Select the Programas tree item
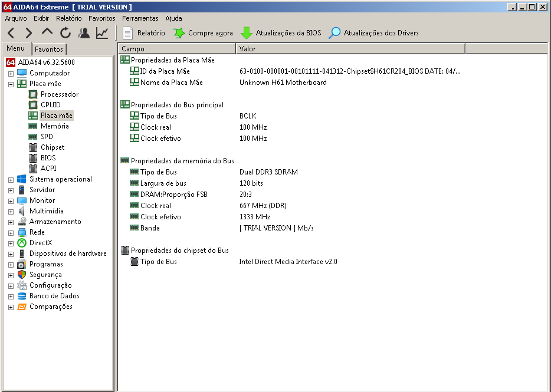 click(x=46, y=264)
